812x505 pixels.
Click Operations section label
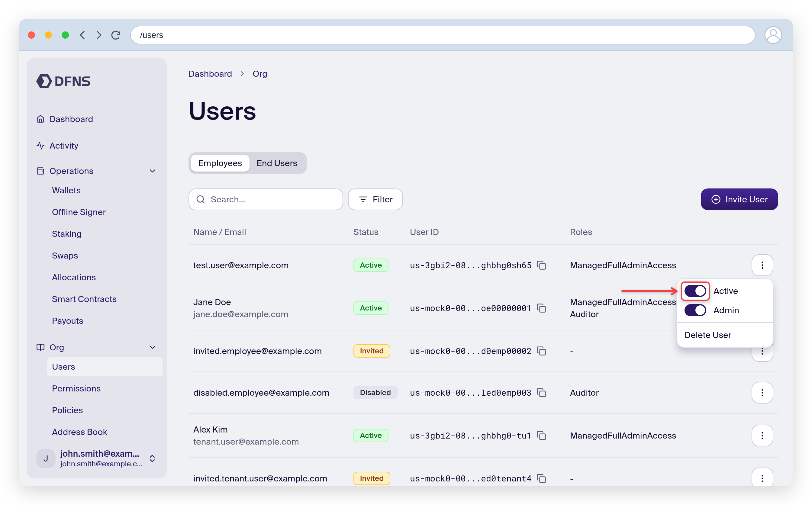click(x=72, y=171)
